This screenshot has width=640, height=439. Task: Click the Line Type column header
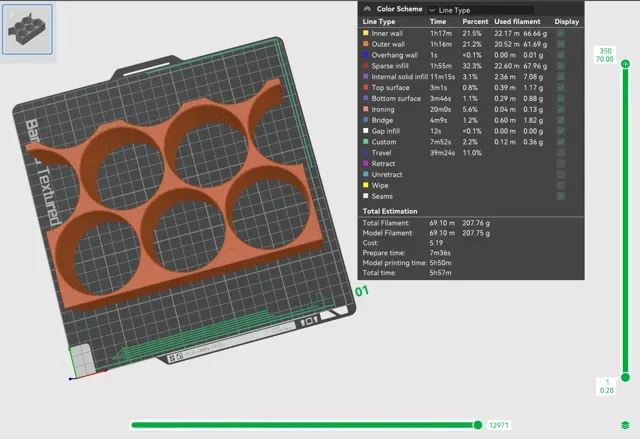(x=379, y=22)
